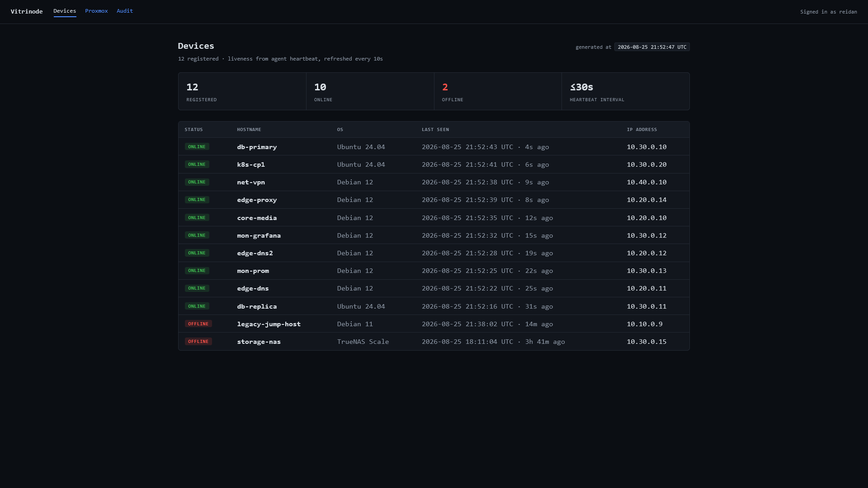Click IP address 10.40.0.10
Image resolution: width=868 pixels, height=488 pixels.
pyautogui.click(x=646, y=182)
